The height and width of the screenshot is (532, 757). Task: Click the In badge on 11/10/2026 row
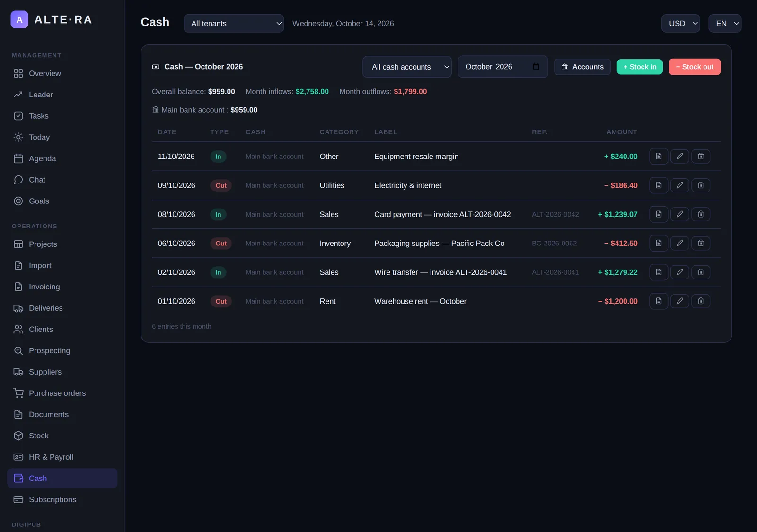click(218, 157)
